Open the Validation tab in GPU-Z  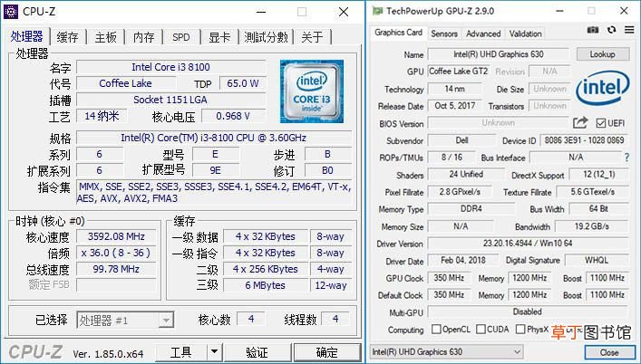click(x=525, y=34)
